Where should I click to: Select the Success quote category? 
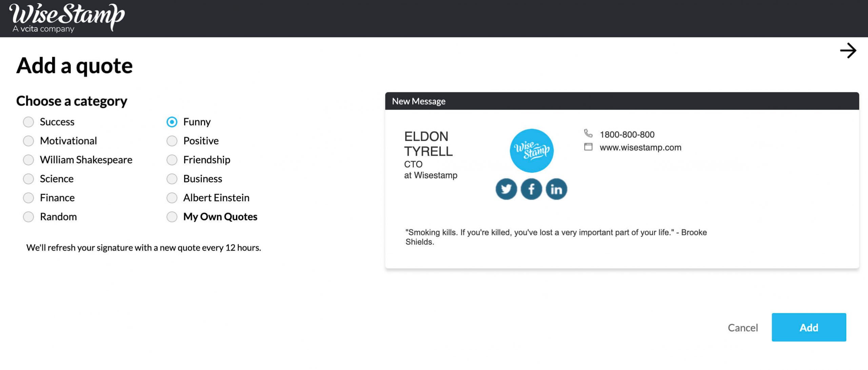click(x=28, y=121)
